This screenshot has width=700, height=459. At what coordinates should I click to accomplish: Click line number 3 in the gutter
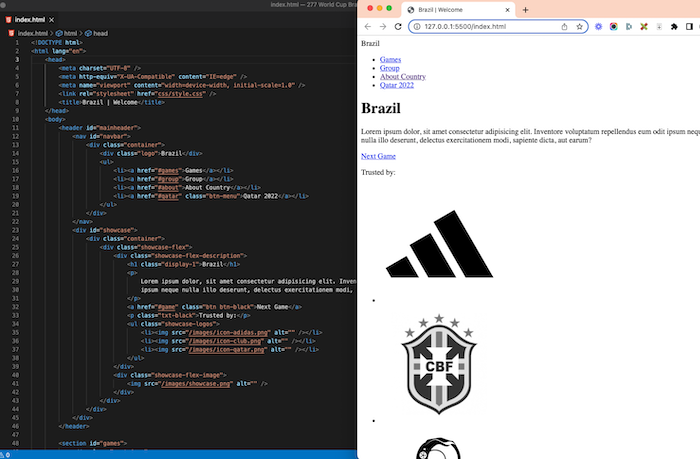point(17,59)
